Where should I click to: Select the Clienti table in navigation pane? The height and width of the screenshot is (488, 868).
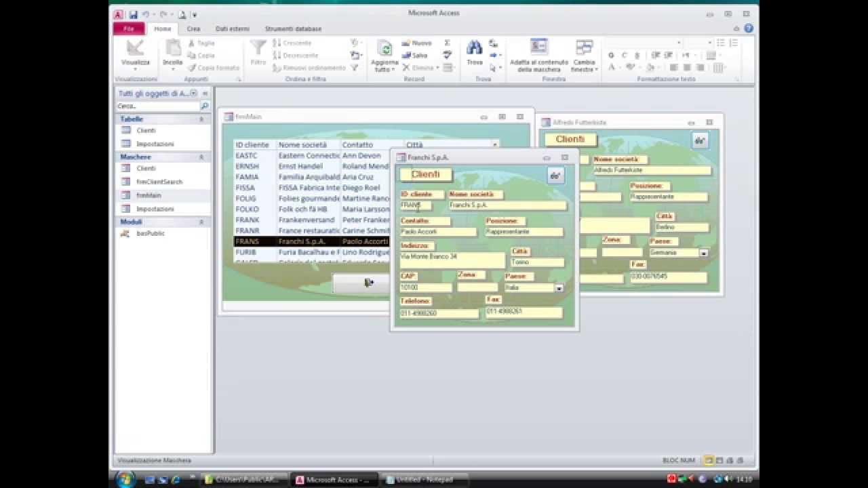pos(146,130)
